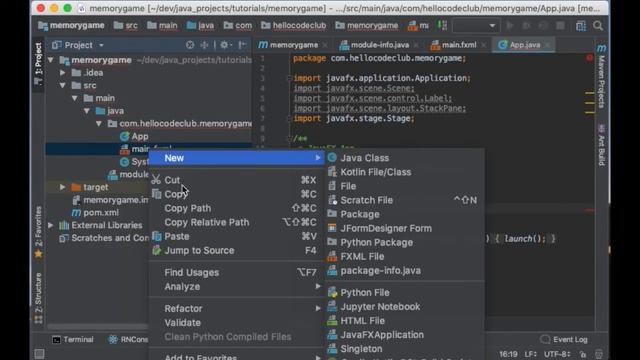Screen dimensions: 640x360
Task: Expand the target folder
Action: (x=62, y=187)
